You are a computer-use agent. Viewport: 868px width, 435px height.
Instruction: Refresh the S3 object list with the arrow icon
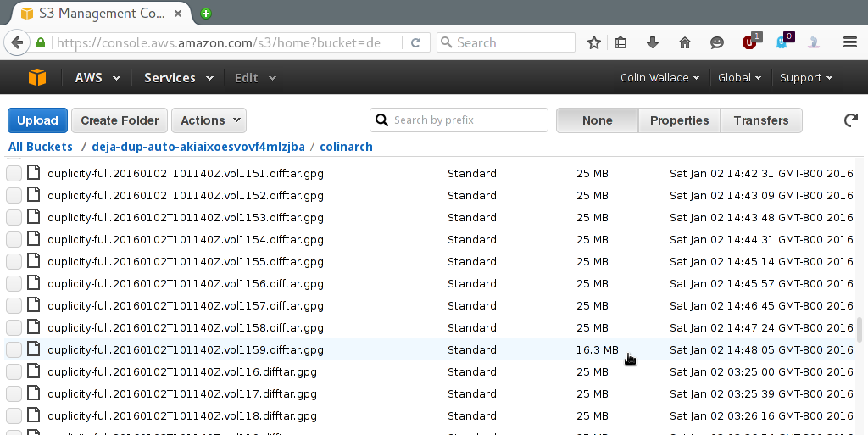(x=851, y=120)
